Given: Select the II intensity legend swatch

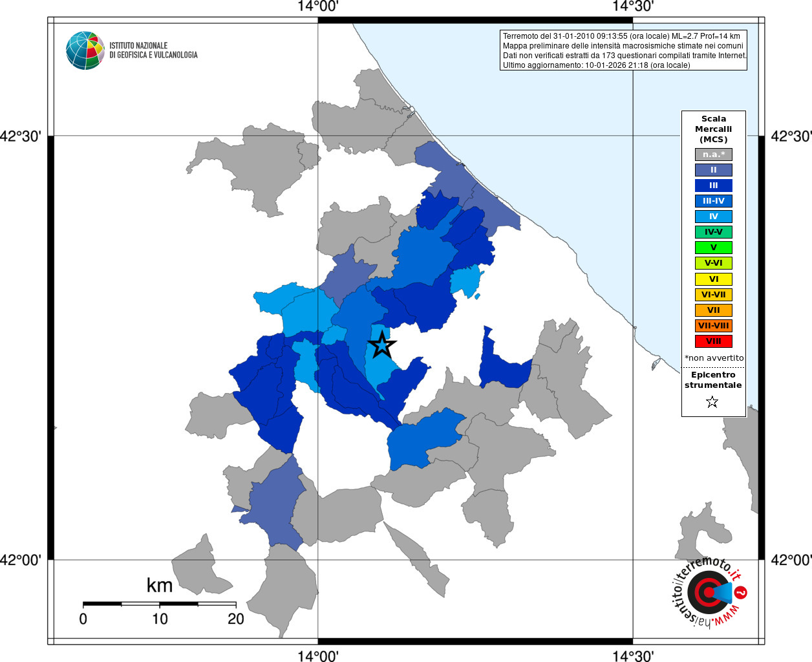Looking at the screenshot, I should pos(714,170).
